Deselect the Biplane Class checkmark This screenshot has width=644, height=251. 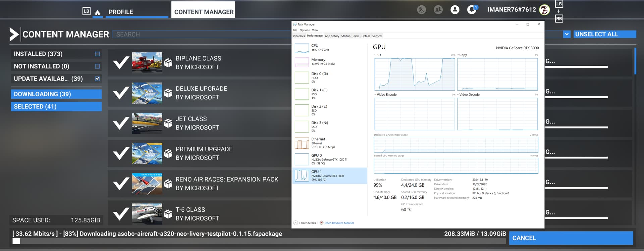pos(121,62)
